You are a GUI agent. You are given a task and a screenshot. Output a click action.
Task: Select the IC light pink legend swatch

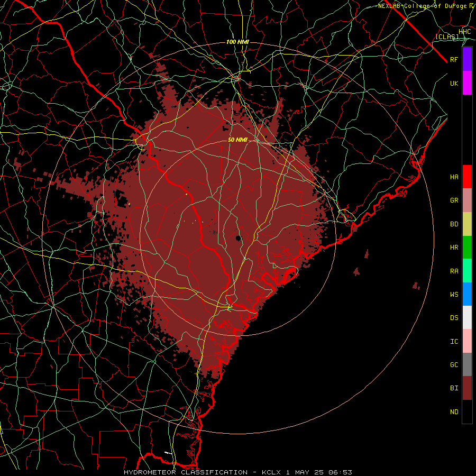(467, 341)
